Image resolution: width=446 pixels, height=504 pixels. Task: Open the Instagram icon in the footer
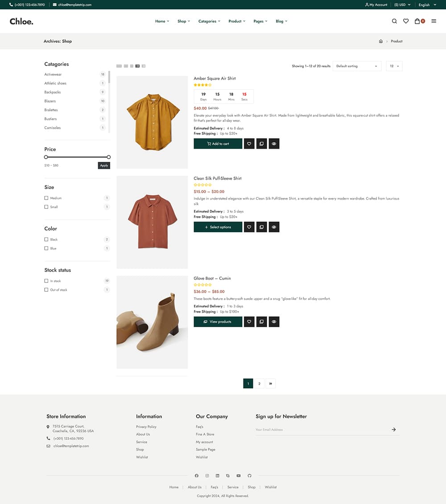(207, 475)
